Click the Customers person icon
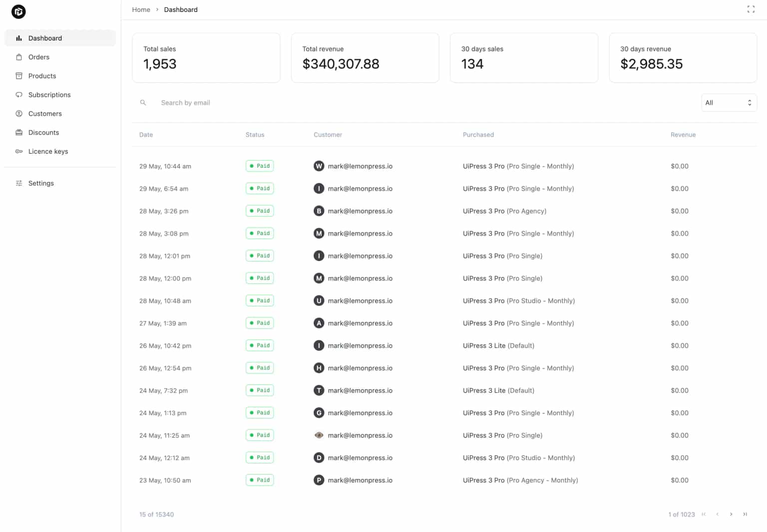This screenshot has width=767, height=532. point(19,114)
